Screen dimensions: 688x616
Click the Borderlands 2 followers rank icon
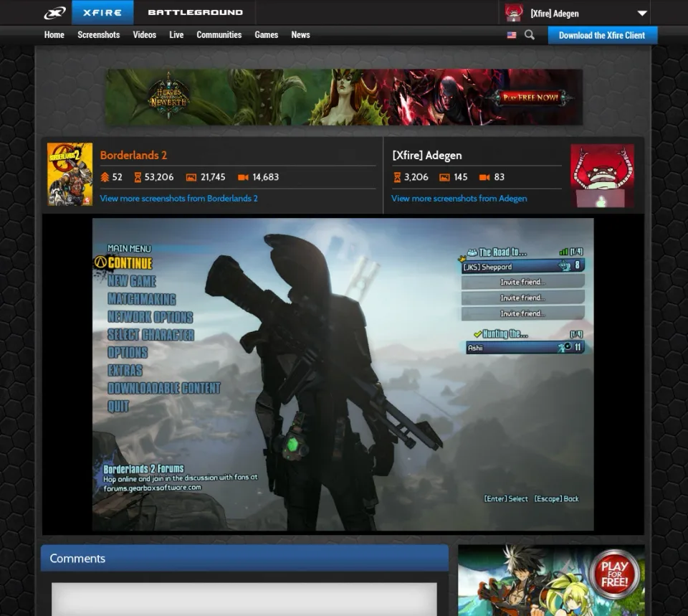tap(105, 177)
